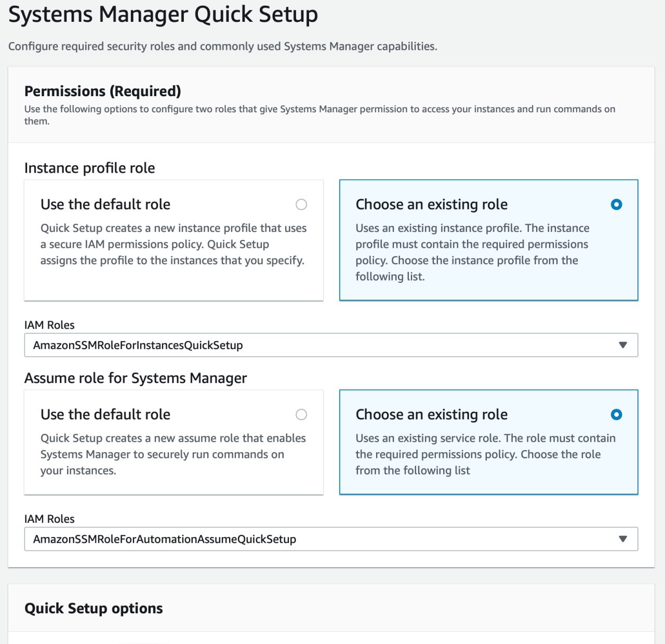The width and height of the screenshot is (665, 644).
Task: Click 'Quick Setup creates a new assume role' description
Action: 173,454
